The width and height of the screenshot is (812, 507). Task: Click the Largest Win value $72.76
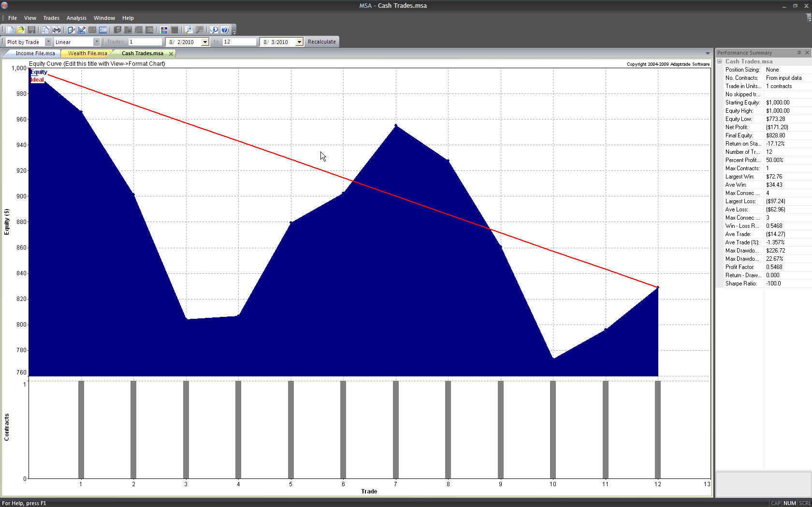point(774,177)
